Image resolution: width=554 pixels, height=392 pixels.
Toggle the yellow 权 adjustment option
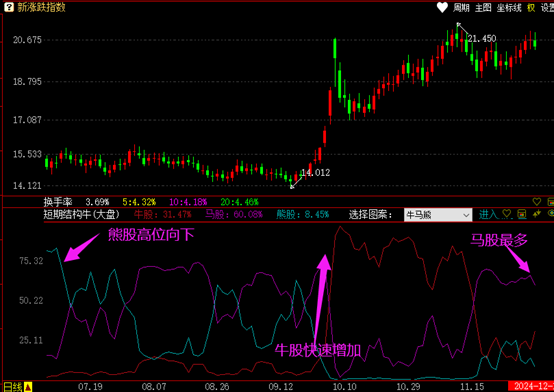click(531, 8)
